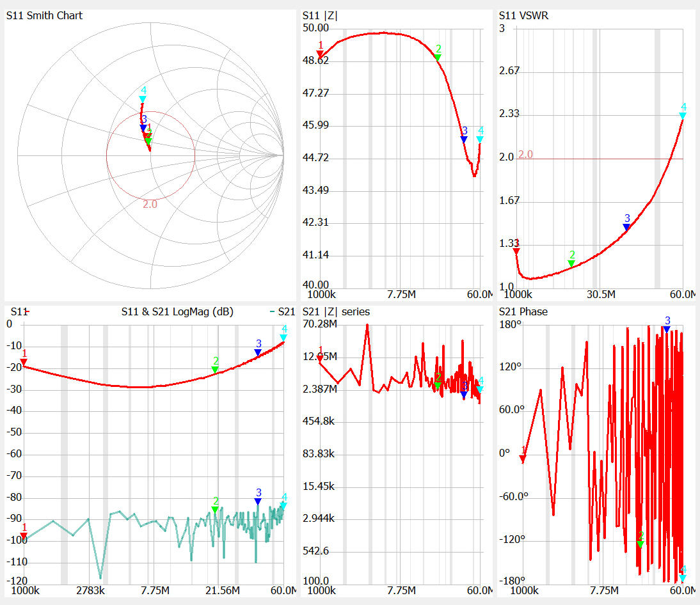Screen dimensions: 700x605
Task: Click green marker 2 on S11 |Z| chart
Action: (438, 57)
